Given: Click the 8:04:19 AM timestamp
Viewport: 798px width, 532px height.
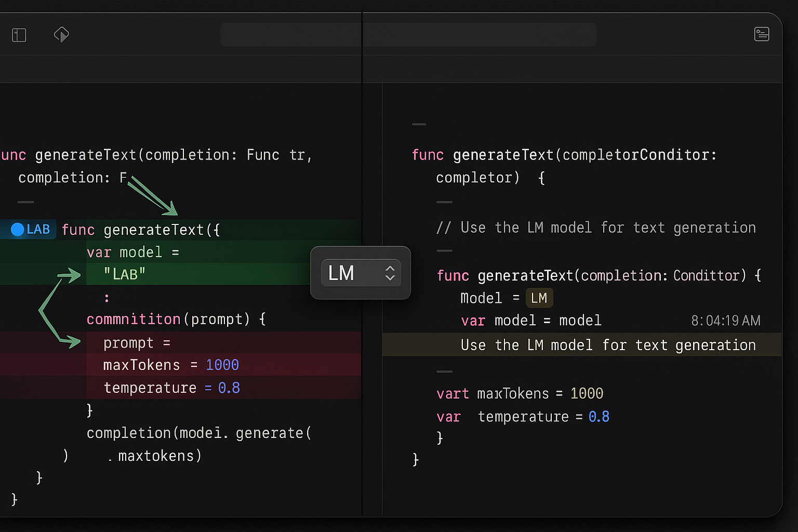Looking at the screenshot, I should (x=725, y=321).
